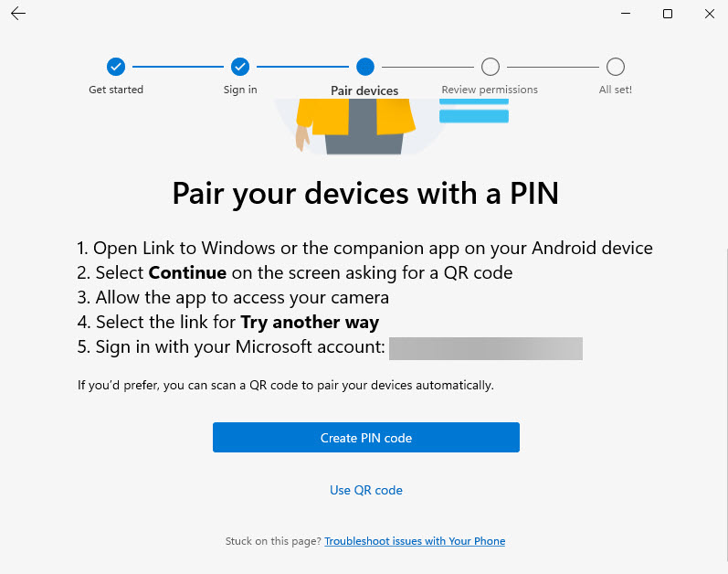Viewport: 728px width, 574px height.
Task: Select the Pair devices step label
Action: [364, 90]
